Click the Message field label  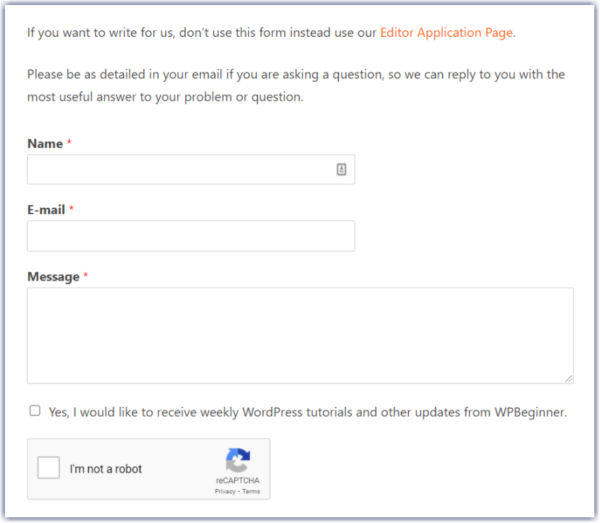point(53,277)
